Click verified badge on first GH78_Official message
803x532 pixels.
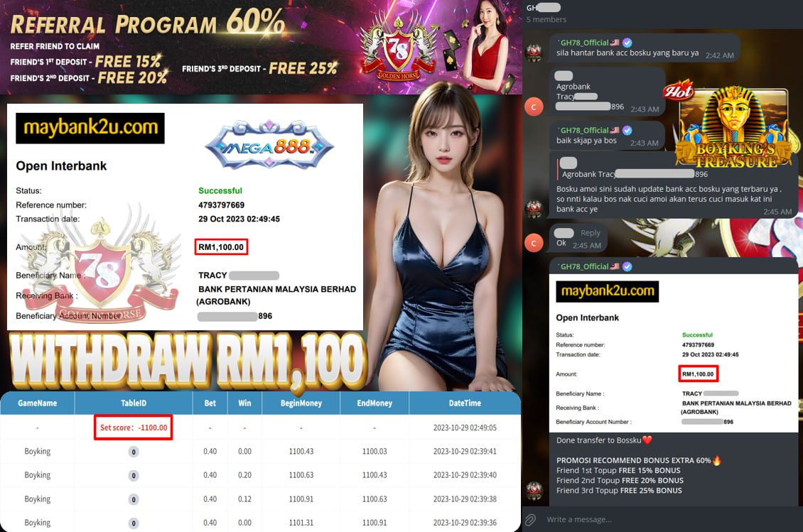pos(627,43)
